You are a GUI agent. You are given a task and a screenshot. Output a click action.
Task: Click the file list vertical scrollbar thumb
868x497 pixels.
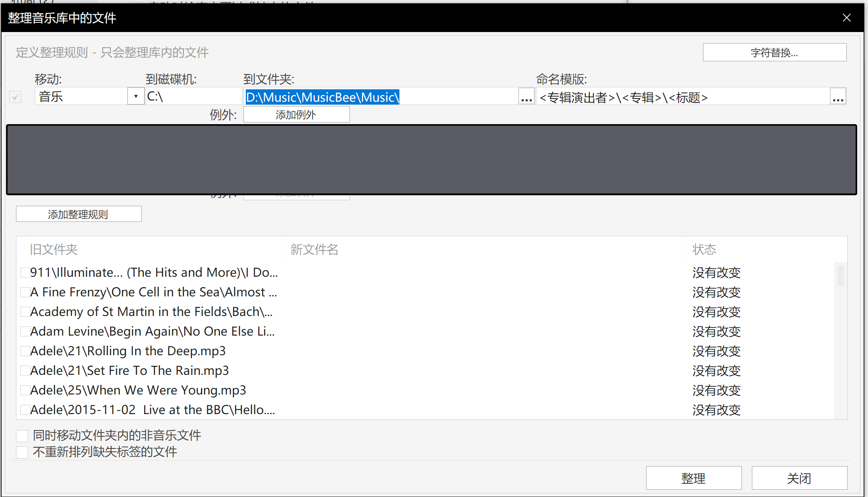(840, 276)
